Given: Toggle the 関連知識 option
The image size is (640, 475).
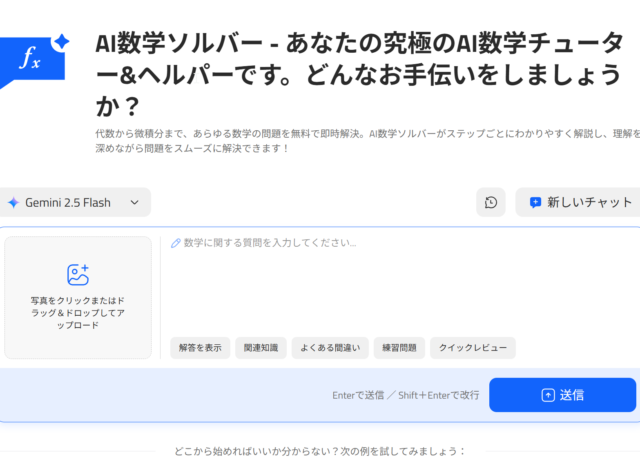Looking at the screenshot, I should [x=261, y=348].
